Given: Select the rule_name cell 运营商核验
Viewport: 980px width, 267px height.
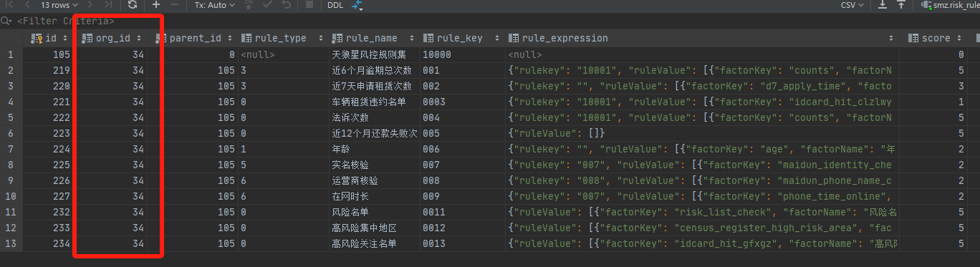Looking at the screenshot, I should (x=374, y=180).
